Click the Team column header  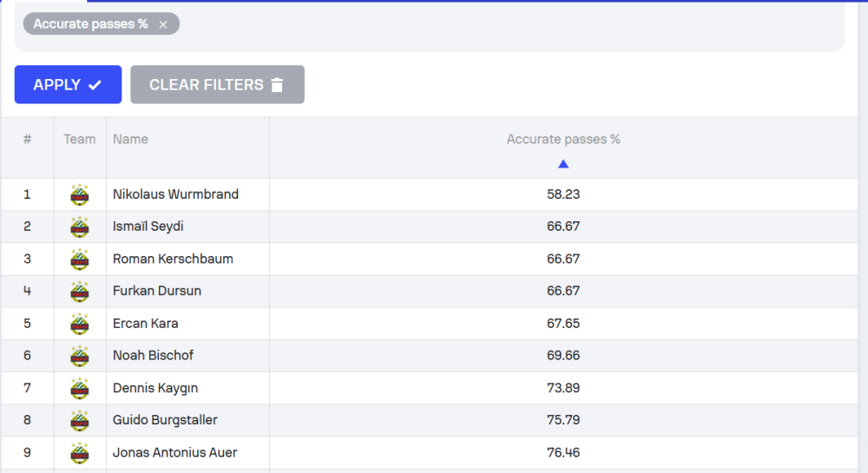tap(80, 140)
